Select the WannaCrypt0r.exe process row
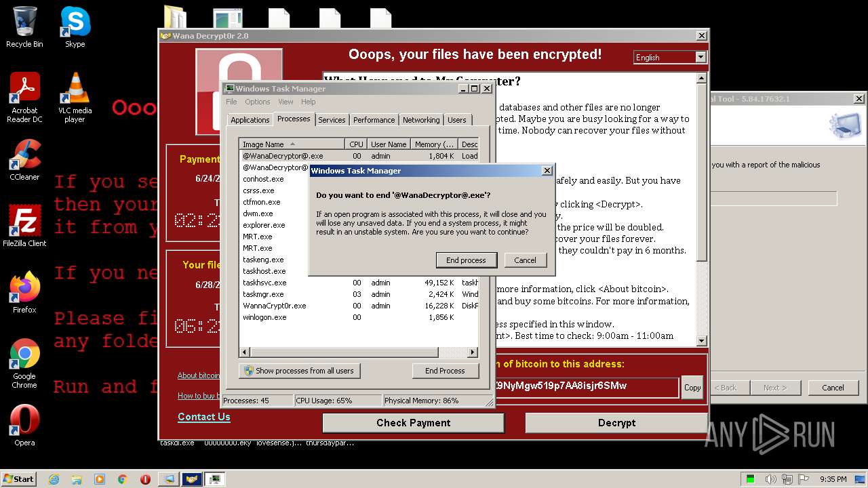 click(x=359, y=306)
